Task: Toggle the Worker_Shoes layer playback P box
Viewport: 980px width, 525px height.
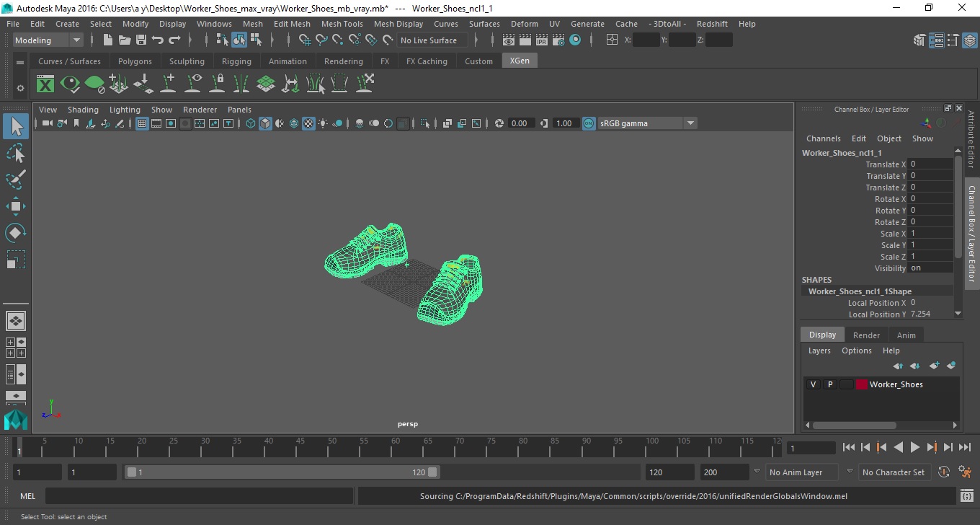Action: tap(830, 384)
